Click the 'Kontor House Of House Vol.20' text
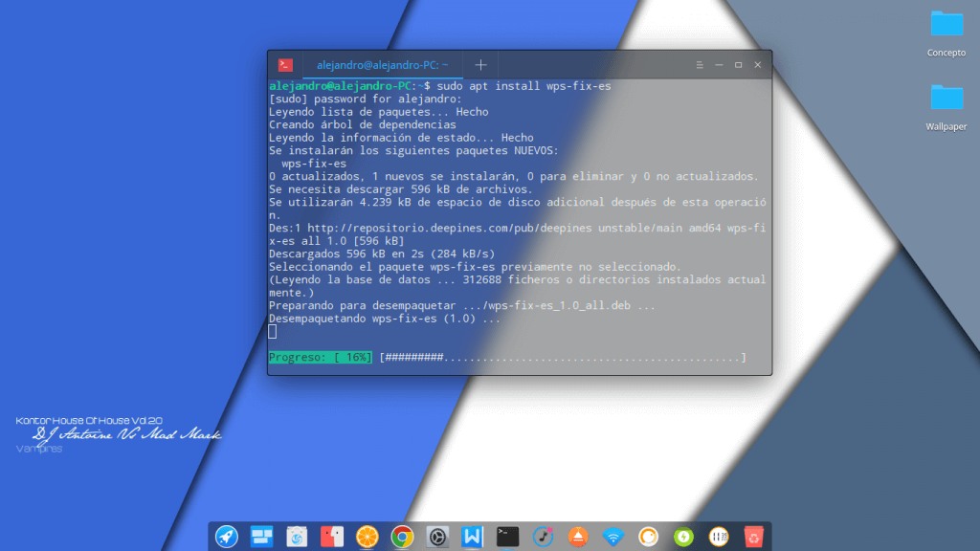 [x=89, y=421]
